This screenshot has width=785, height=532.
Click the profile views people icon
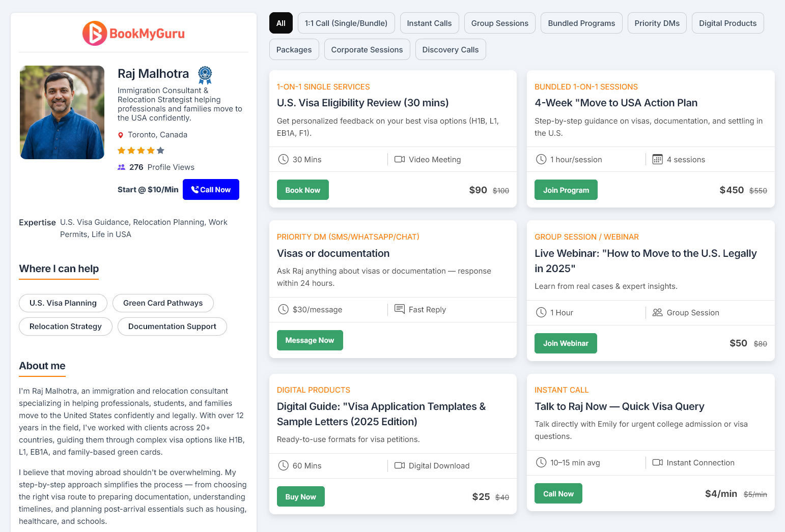tap(121, 167)
